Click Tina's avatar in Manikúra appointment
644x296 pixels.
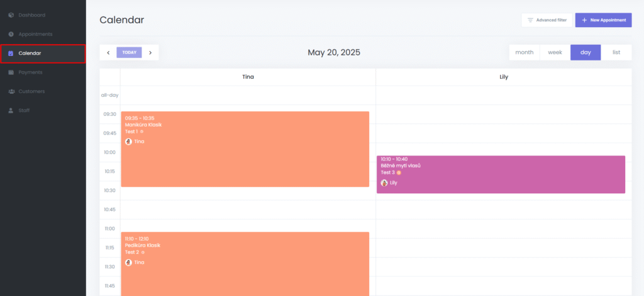[128, 142]
